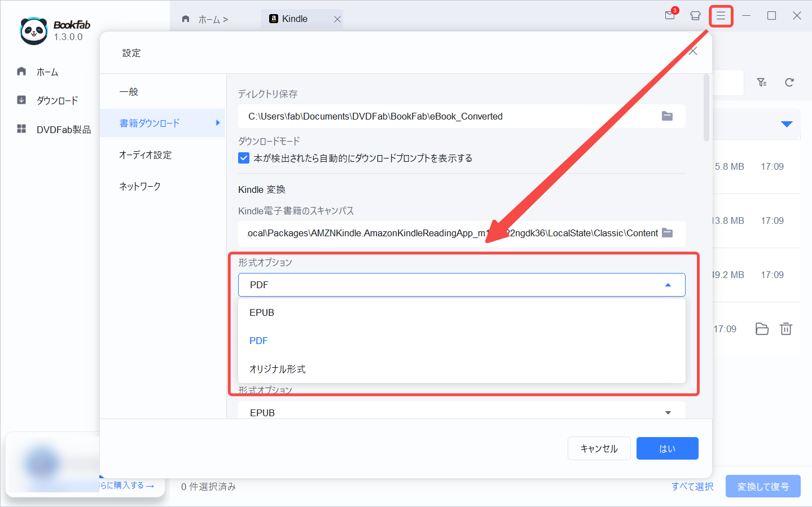This screenshot has width=812, height=507.
Task: Click the save directory path field
Action: (x=462, y=116)
